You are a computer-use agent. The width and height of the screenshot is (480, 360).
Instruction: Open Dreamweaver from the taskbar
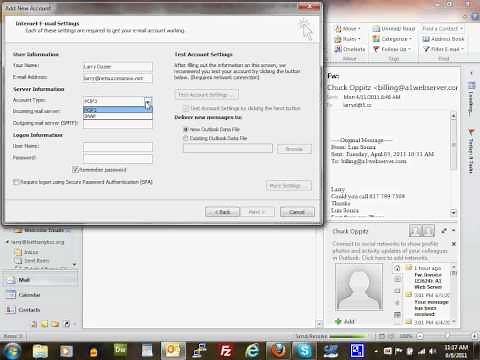(x=120, y=350)
